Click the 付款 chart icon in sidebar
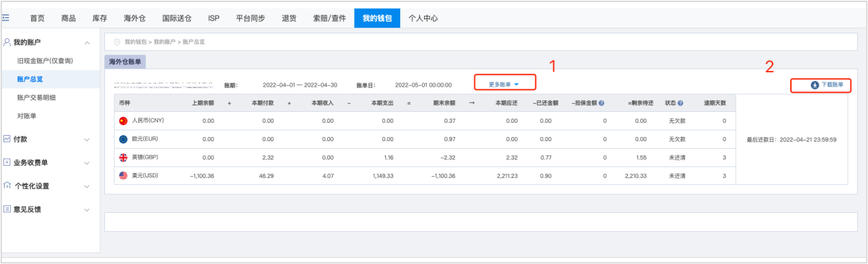Viewport: 868px width, 264px height. click(x=7, y=138)
